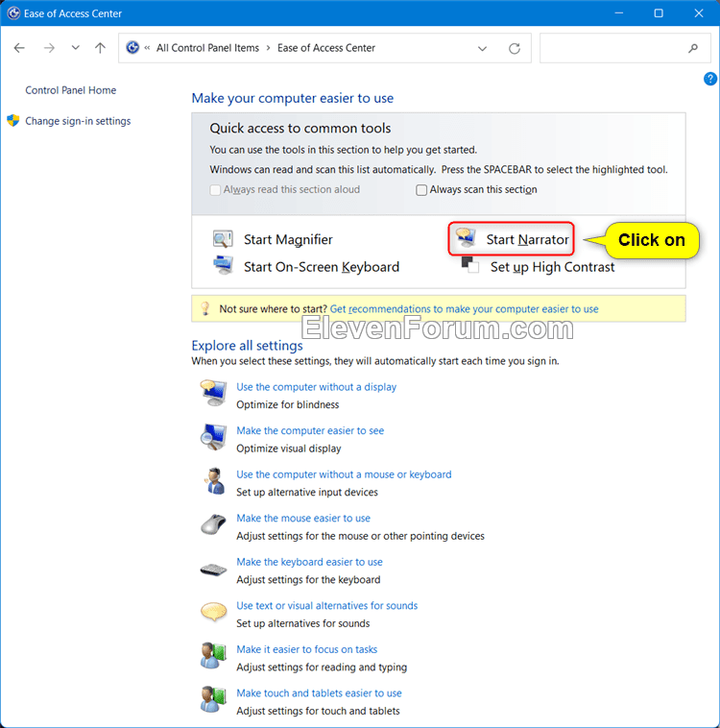Click the High Contrast squares icon
The height and width of the screenshot is (728, 720).
pyautogui.click(x=469, y=265)
